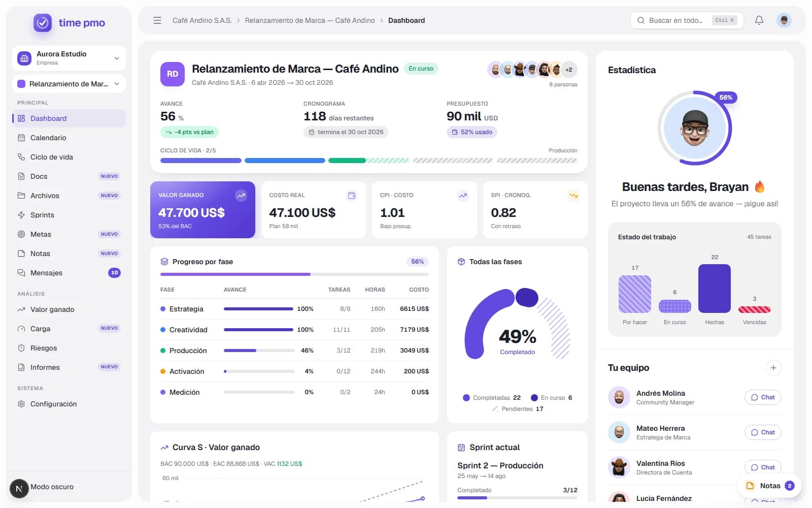The height and width of the screenshot is (508, 812).
Task: Click the Progreso por fase layers icon
Action: [164, 262]
